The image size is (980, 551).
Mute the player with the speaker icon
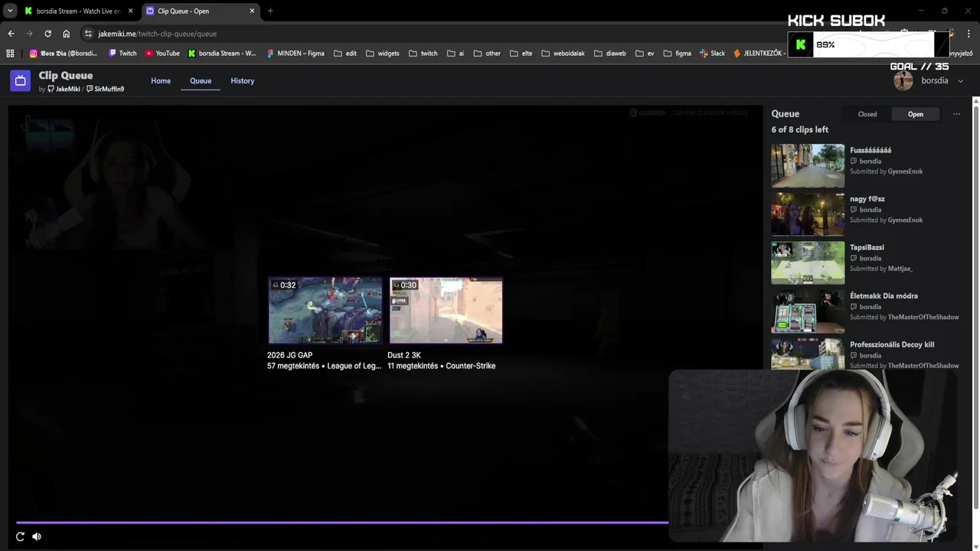pyautogui.click(x=37, y=536)
